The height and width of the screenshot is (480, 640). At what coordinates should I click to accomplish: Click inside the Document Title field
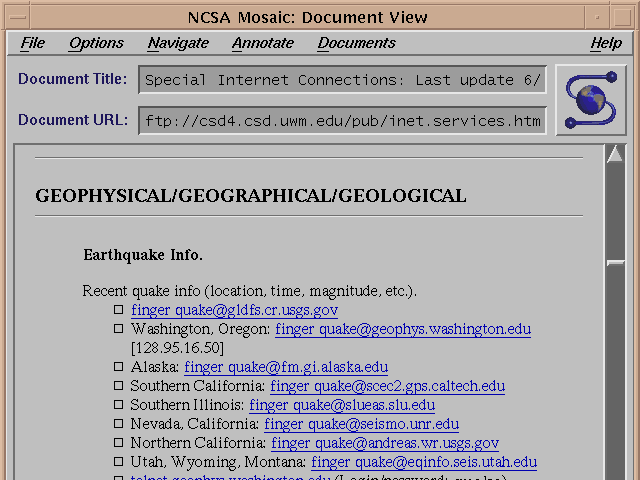point(343,80)
